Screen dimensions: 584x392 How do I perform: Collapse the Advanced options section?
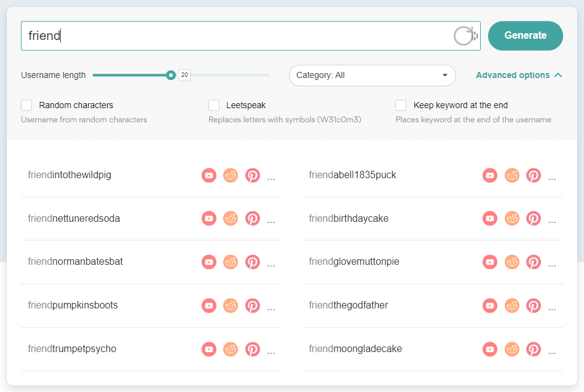pos(519,75)
